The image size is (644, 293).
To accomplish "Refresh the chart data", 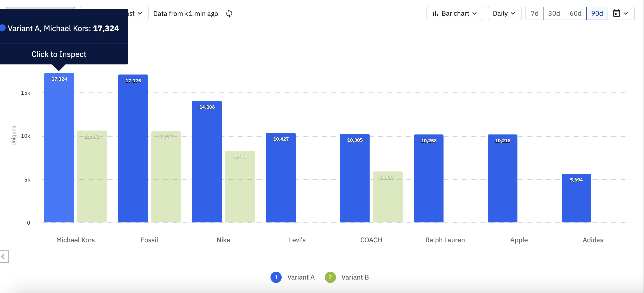I will [x=229, y=13].
